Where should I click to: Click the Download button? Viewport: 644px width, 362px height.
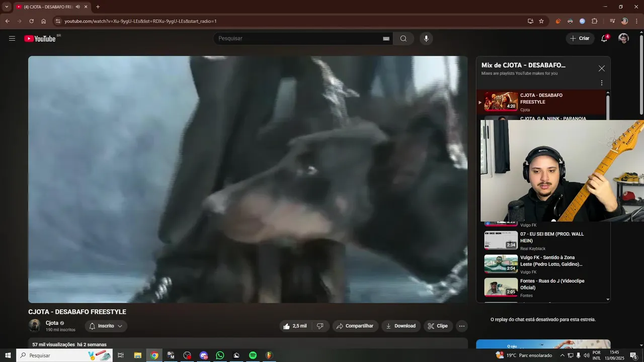(x=400, y=326)
